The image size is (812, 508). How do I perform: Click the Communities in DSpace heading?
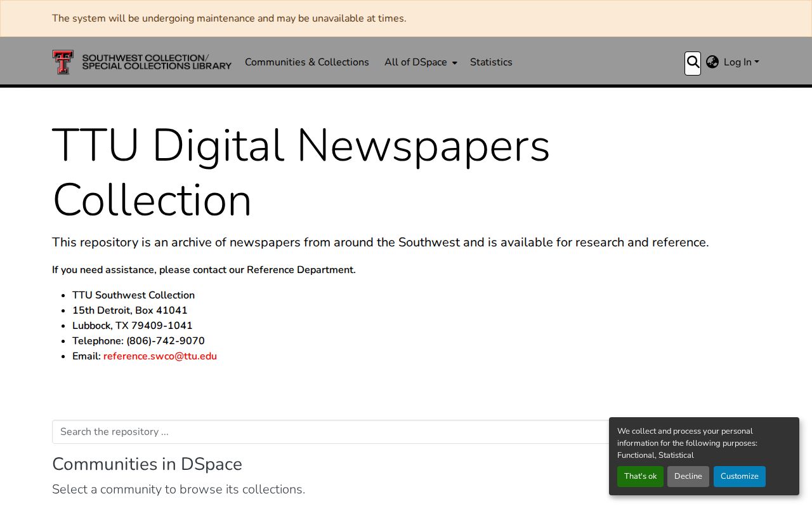point(147,464)
